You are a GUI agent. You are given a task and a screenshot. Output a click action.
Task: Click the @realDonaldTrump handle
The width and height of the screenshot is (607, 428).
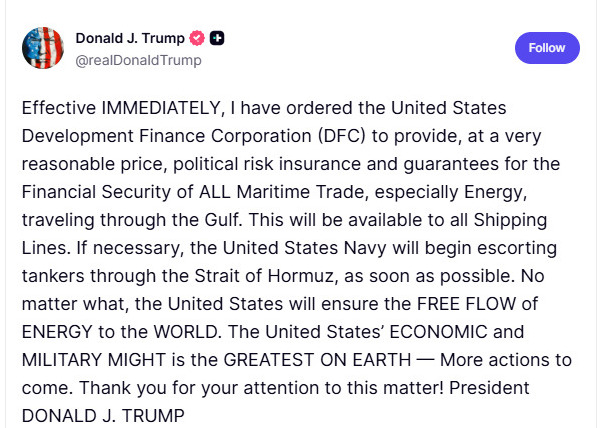click(x=139, y=60)
